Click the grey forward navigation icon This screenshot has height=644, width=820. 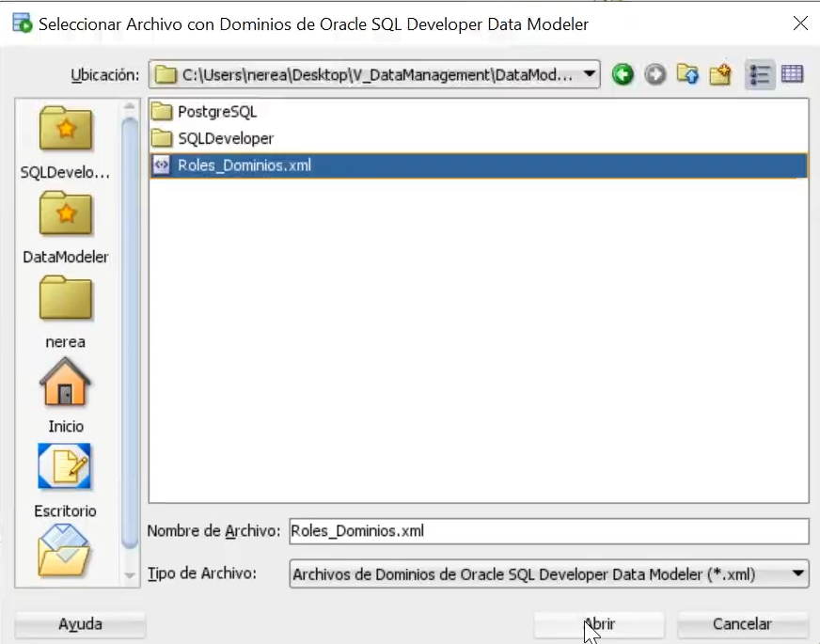[654, 74]
